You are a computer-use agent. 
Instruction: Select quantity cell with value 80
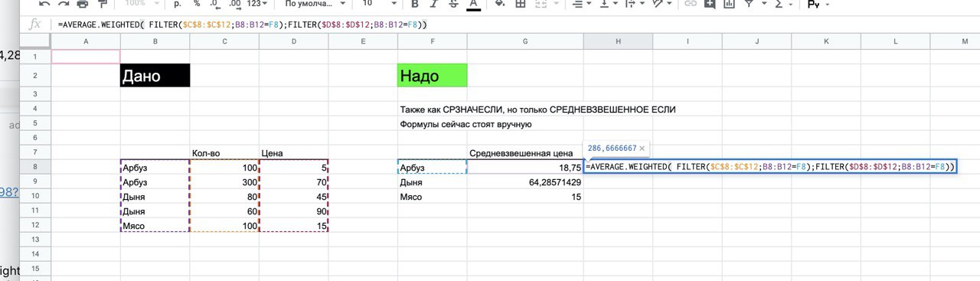tap(224, 197)
